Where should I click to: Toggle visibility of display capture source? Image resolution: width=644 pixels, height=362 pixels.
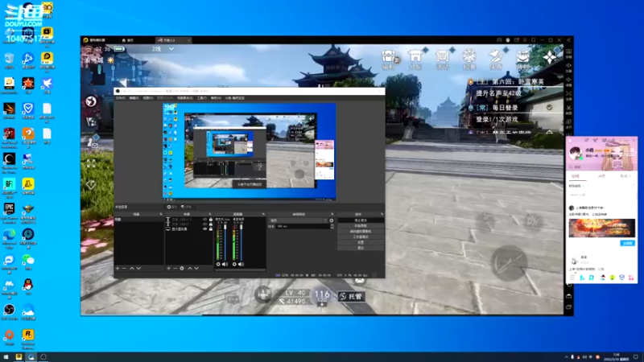point(205,229)
